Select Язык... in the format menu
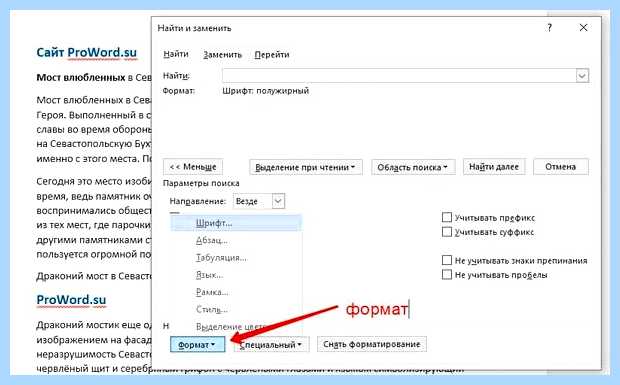 coord(236,275)
